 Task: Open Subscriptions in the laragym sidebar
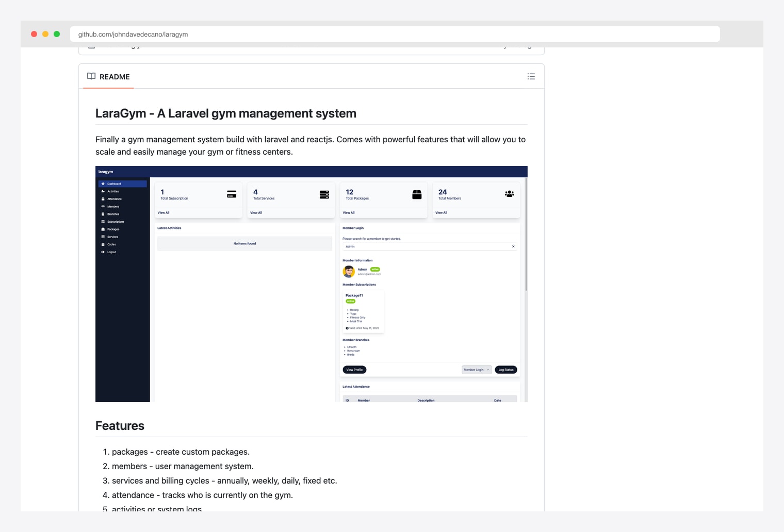[116, 222]
